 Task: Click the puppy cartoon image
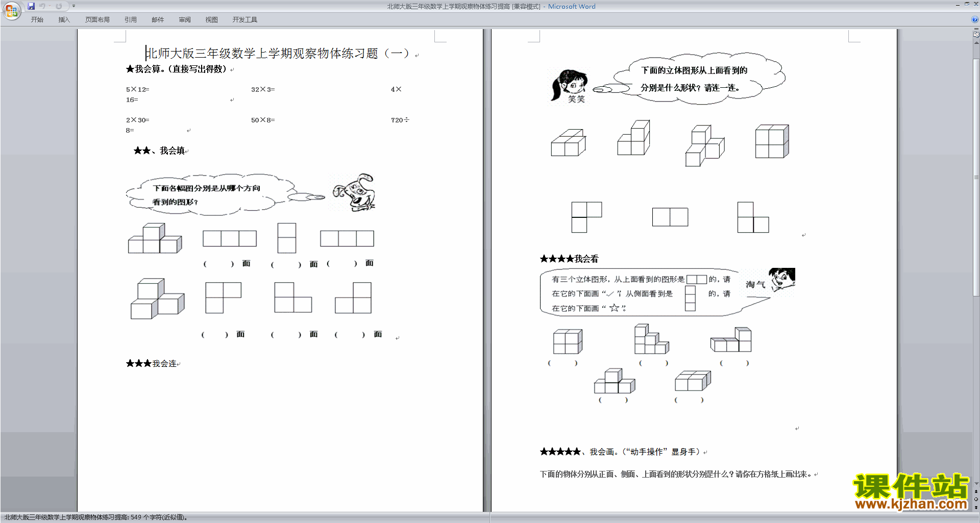tap(354, 192)
